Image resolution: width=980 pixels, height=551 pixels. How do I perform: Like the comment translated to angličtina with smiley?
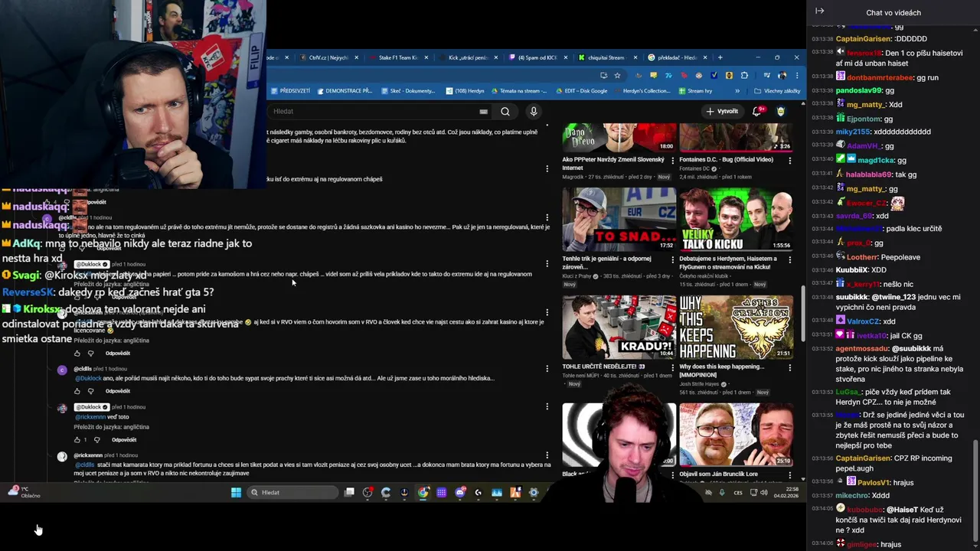pyautogui.click(x=77, y=354)
